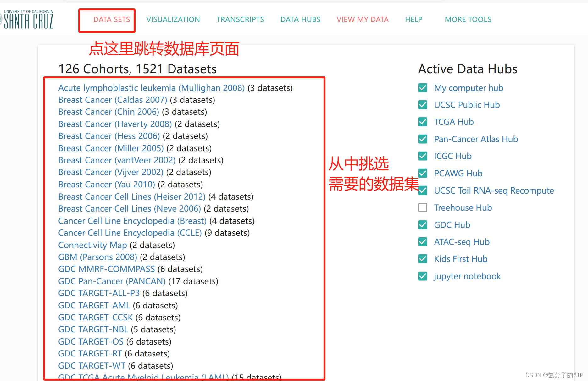Toggle the PCAWG Hub checkbox

(x=423, y=173)
